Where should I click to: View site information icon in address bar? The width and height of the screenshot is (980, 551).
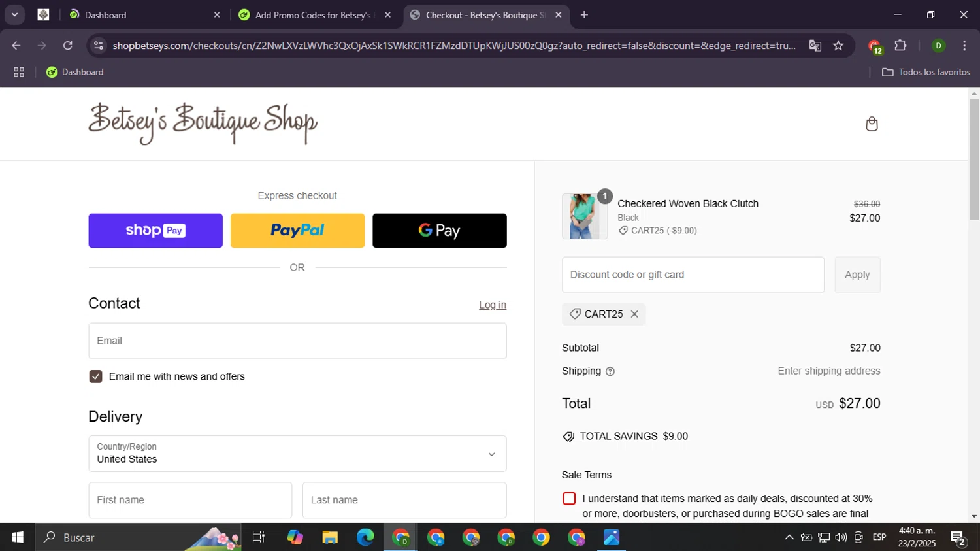99,46
